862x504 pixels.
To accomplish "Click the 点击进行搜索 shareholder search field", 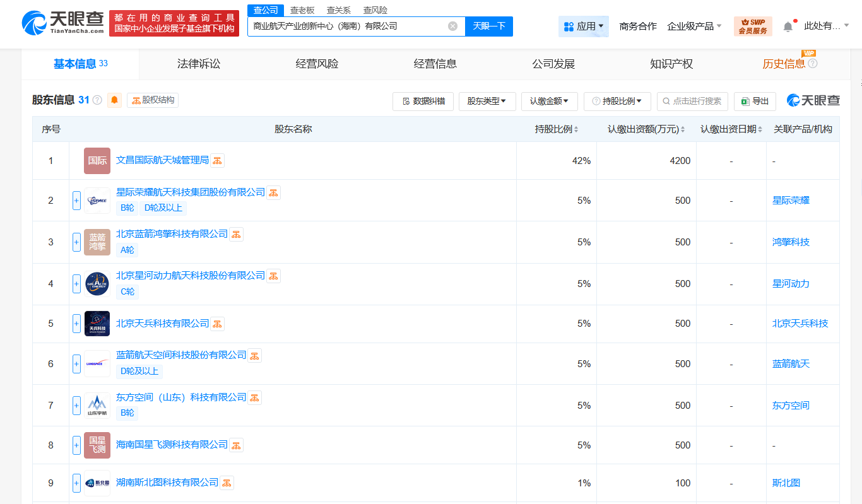I will click(x=693, y=101).
